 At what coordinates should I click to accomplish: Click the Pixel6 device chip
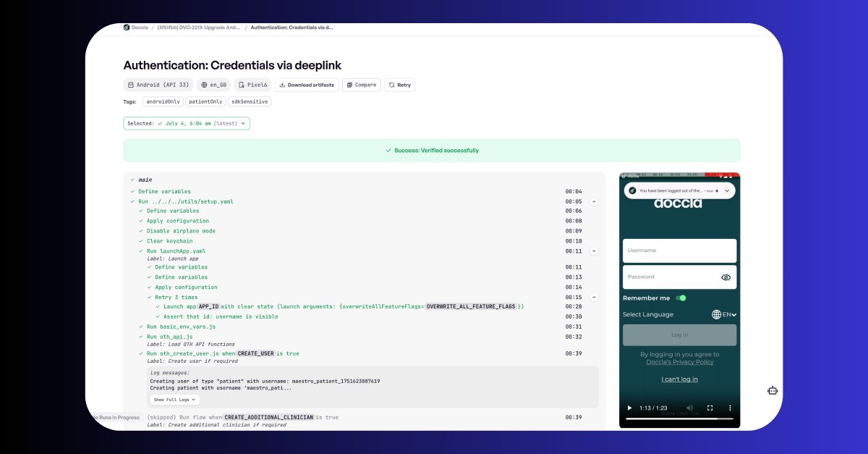tap(252, 85)
